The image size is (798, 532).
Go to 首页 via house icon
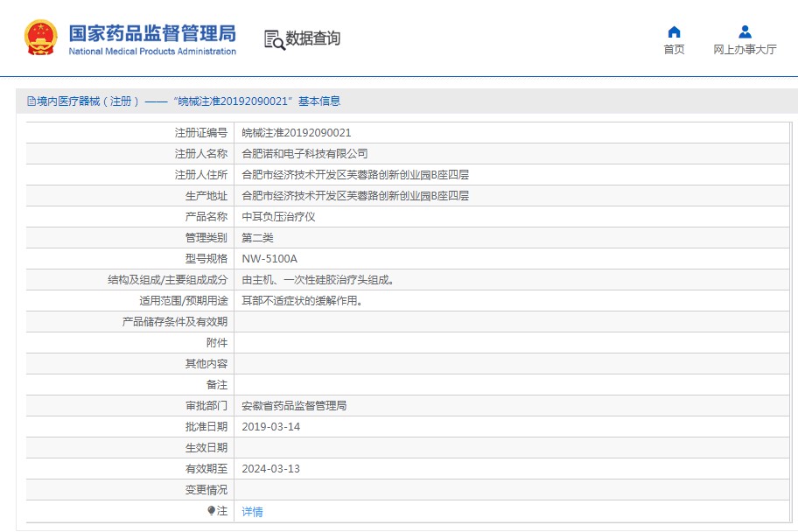[x=674, y=32]
